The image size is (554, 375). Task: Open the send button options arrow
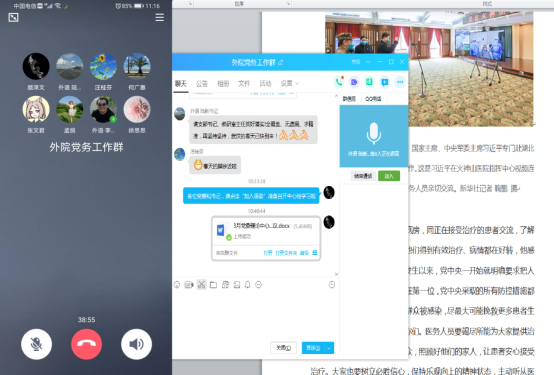click(x=329, y=348)
